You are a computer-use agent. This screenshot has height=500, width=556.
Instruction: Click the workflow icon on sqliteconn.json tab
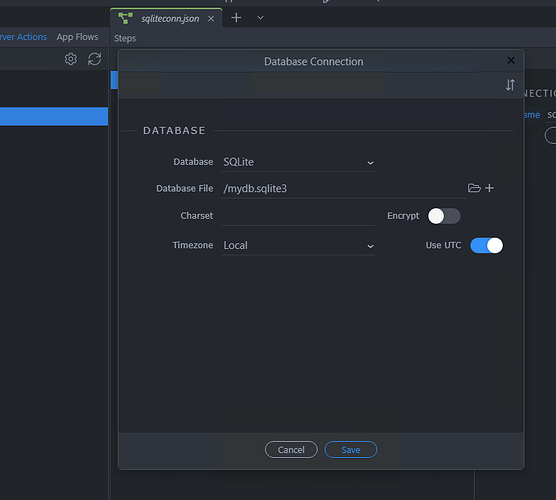tap(126, 18)
